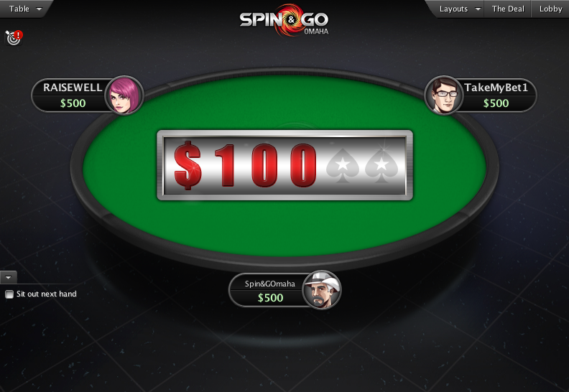Image resolution: width=569 pixels, height=392 pixels.
Task: Expand the Layouts dropdown arrow
Action: click(x=478, y=9)
